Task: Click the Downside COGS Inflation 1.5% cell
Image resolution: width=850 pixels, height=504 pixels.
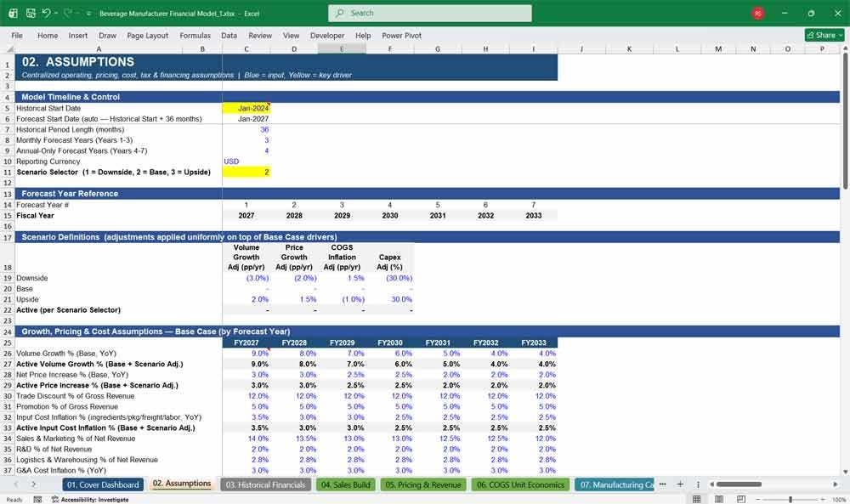Action: (342, 278)
